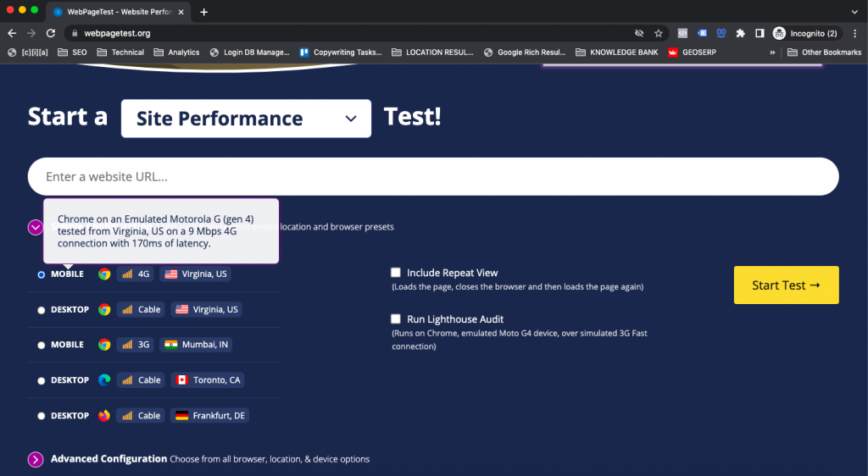Click the Firefox icon in Frankfurt row

(104, 416)
